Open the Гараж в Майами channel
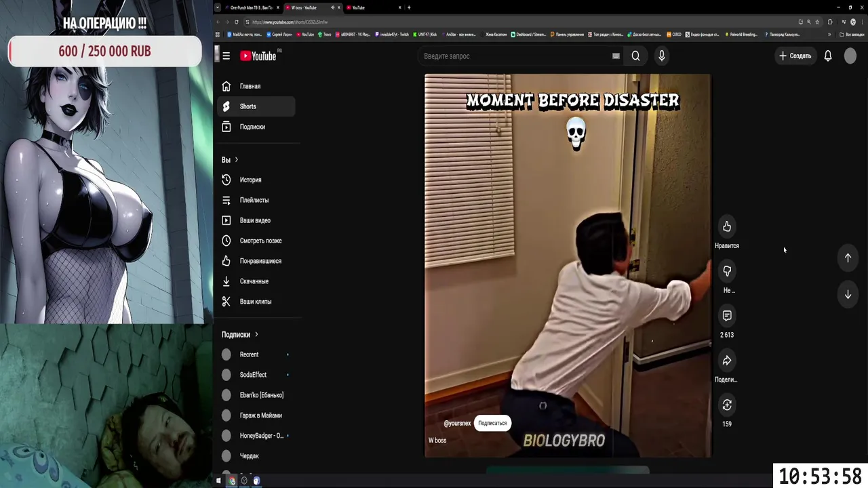Image resolution: width=868 pixels, height=488 pixels. pyautogui.click(x=256, y=415)
